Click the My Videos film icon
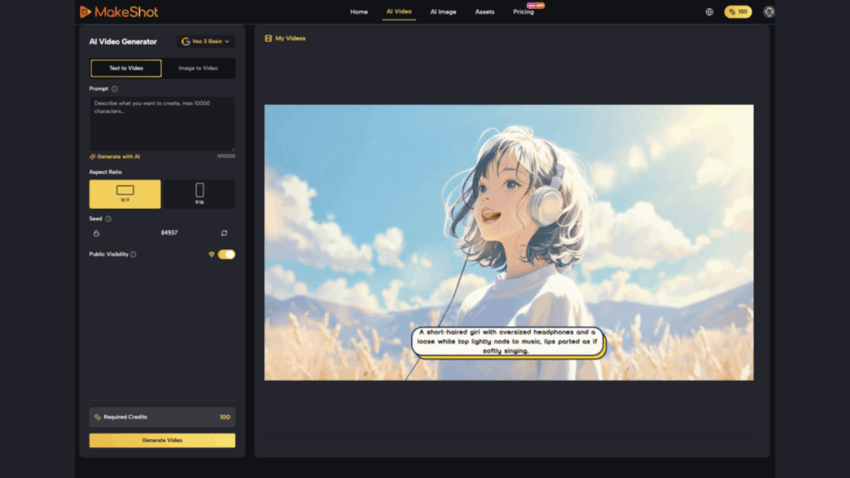Image resolution: width=850 pixels, height=478 pixels. (268, 38)
